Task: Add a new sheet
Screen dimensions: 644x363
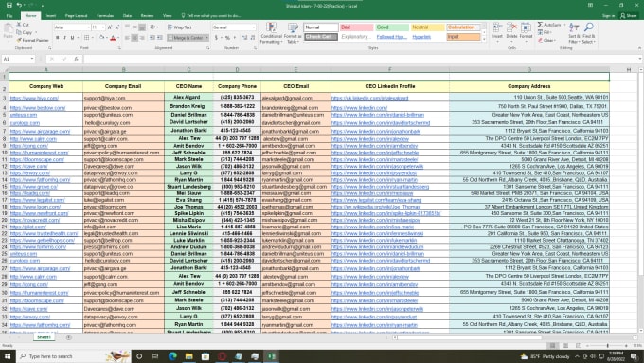Action: [x=68, y=337]
